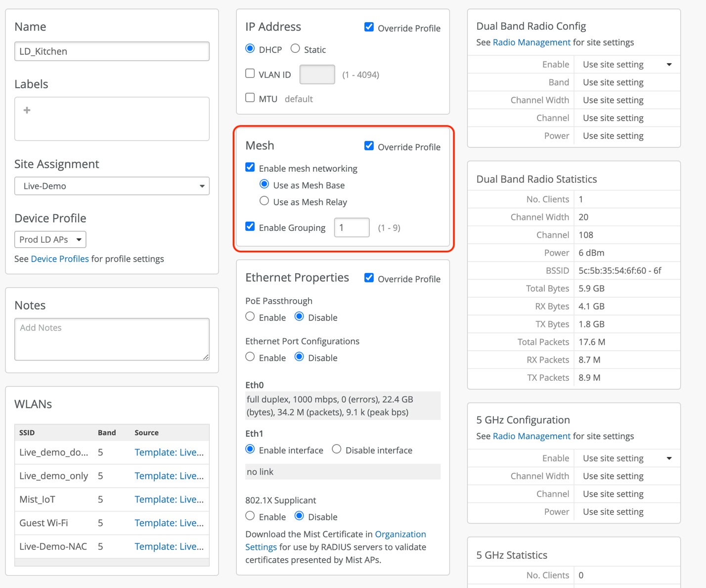Enable PoE Passthrough radio button

tap(250, 317)
